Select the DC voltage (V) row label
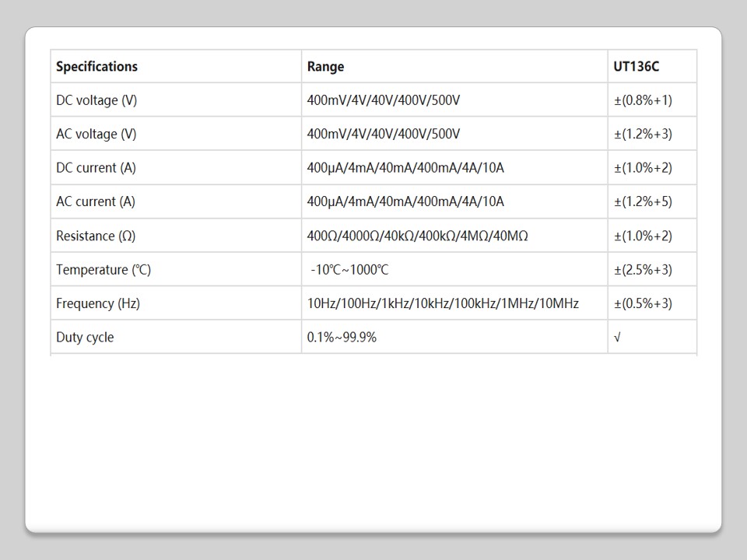Viewport: 747px width, 560px height. [96, 100]
